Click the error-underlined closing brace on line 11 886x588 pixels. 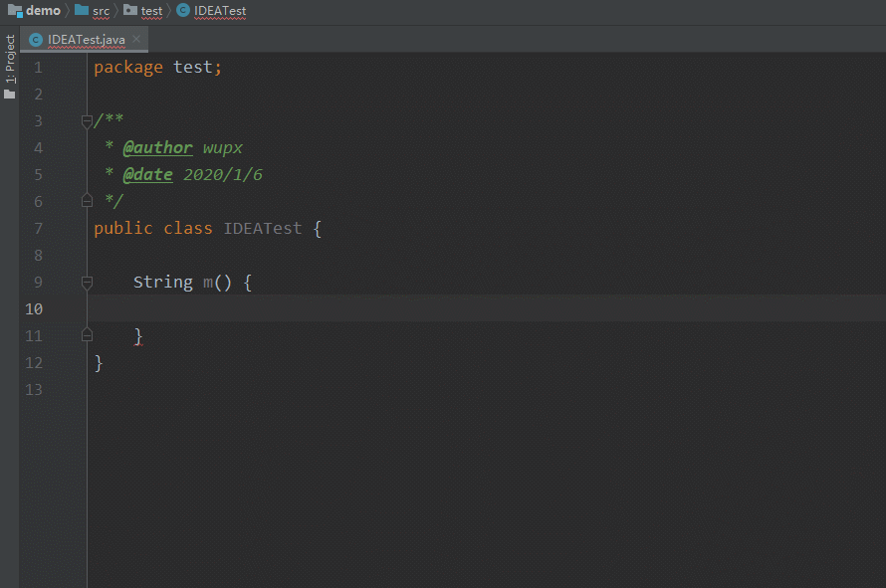(x=138, y=336)
